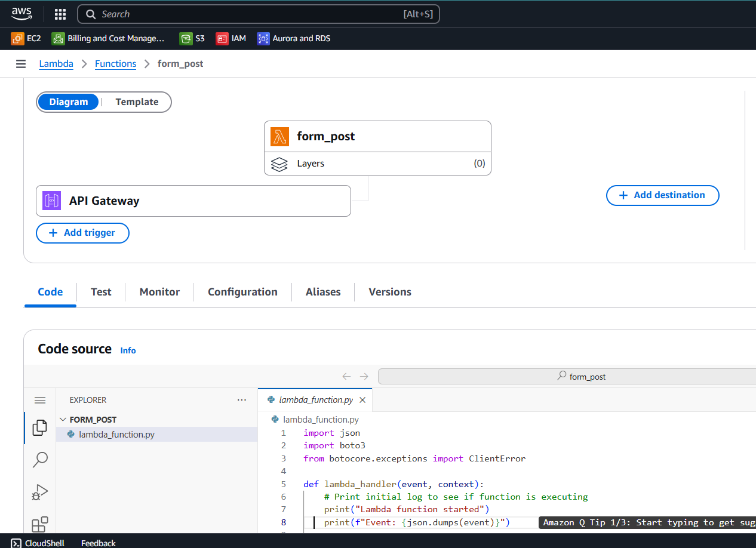Screen dimensions: 756x548
Task: Click the Amazon Q Tip tooltip
Action: coord(647,522)
